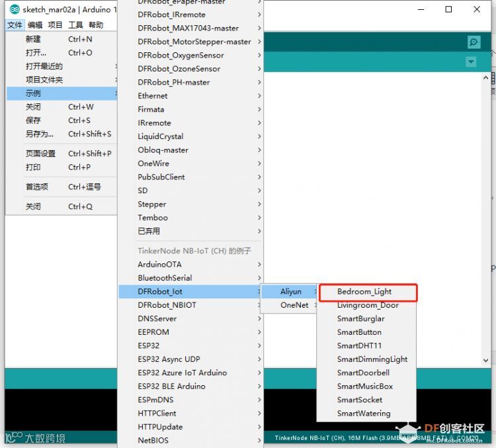Open Obloq-master examples submenu
This screenshot has height=448, width=496.
tap(190, 150)
